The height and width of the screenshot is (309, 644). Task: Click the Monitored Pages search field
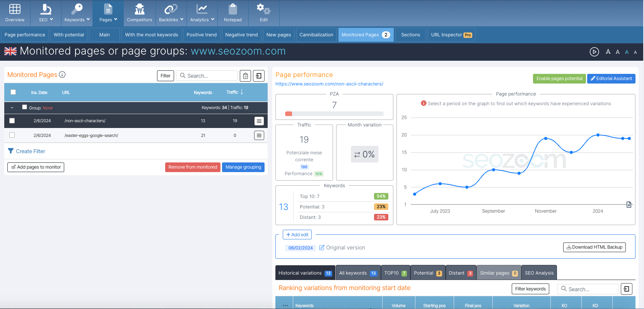click(207, 76)
